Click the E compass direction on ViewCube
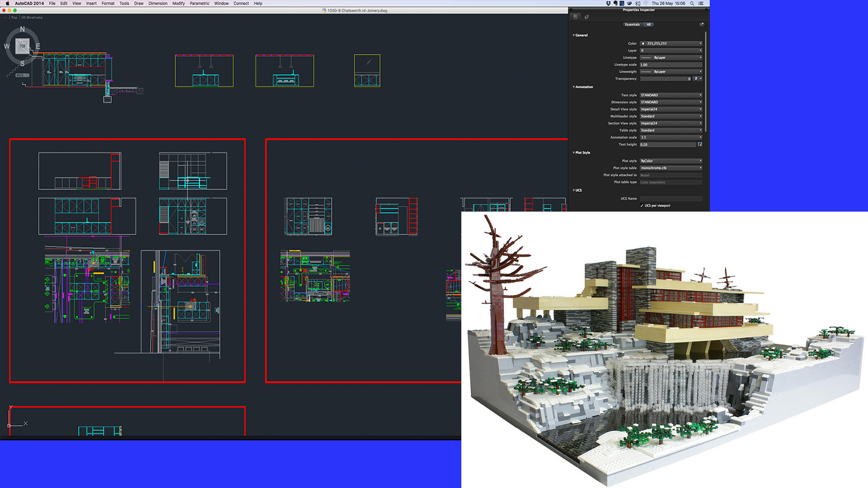 pyautogui.click(x=37, y=46)
